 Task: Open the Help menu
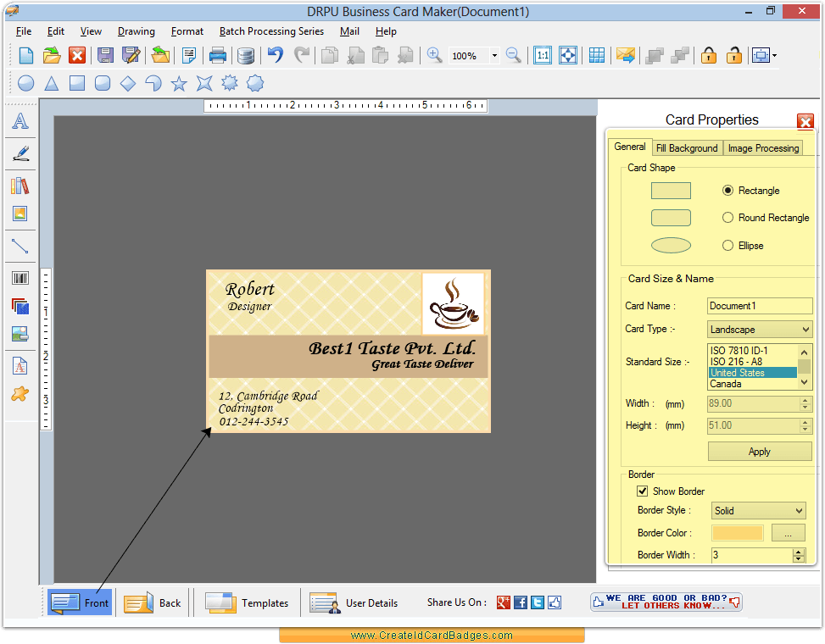click(x=386, y=31)
